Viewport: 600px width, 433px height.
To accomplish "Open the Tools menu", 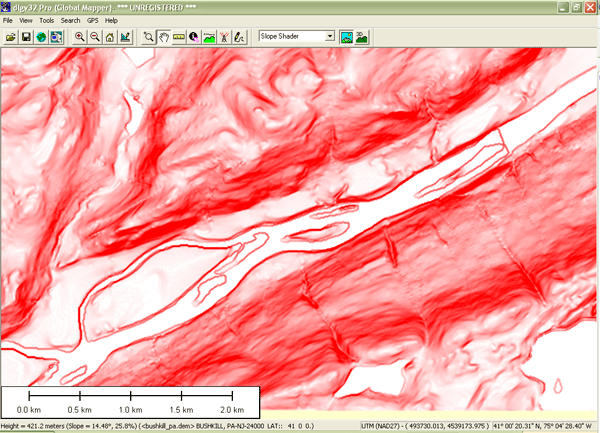I will click(46, 20).
